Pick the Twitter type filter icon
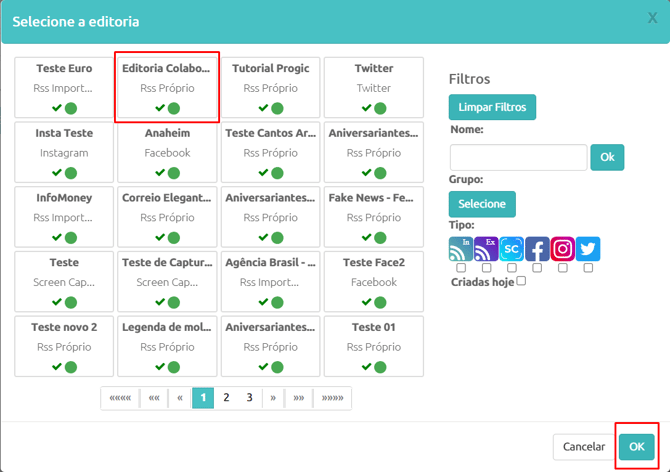Image resolution: width=670 pixels, height=472 pixels. pyautogui.click(x=588, y=249)
